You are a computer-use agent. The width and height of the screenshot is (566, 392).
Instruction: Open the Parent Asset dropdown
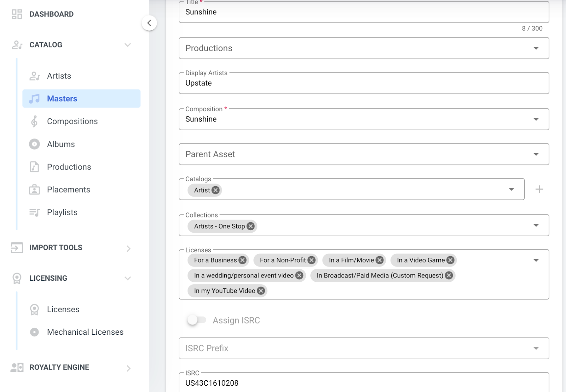(364, 154)
